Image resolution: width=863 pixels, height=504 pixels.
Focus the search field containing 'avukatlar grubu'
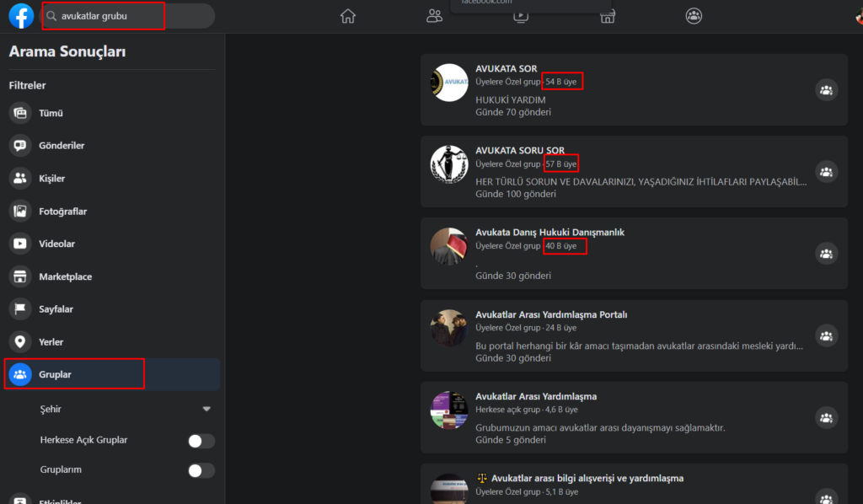point(128,16)
